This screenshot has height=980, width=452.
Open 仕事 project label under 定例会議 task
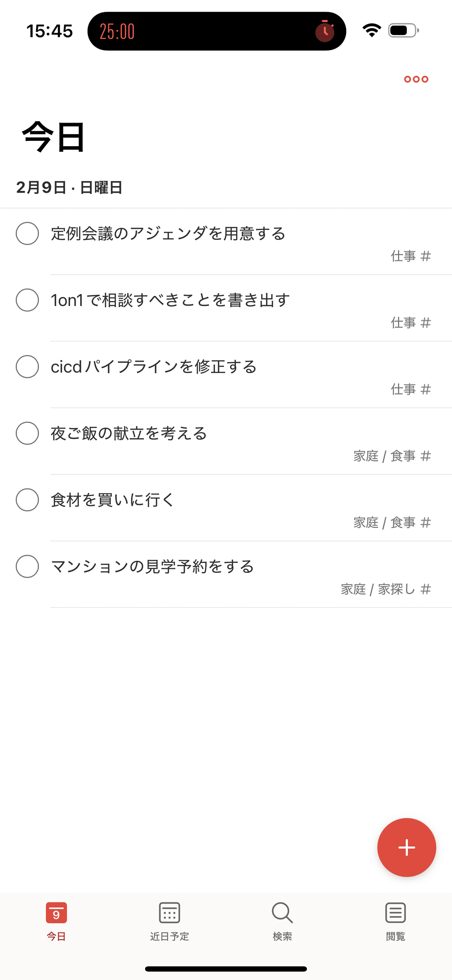(x=410, y=256)
